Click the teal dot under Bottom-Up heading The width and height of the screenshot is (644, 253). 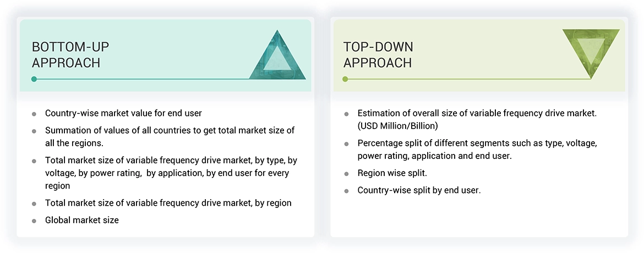coord(34,79)
